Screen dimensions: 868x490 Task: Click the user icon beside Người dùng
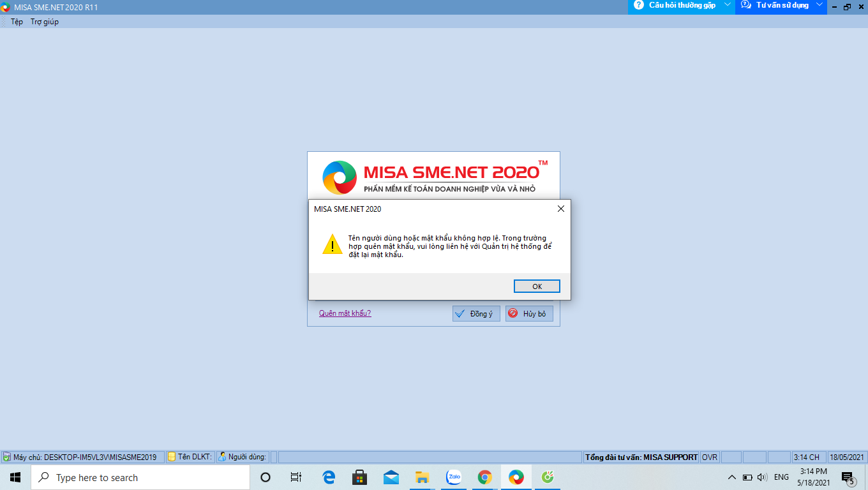coord(222,457)
